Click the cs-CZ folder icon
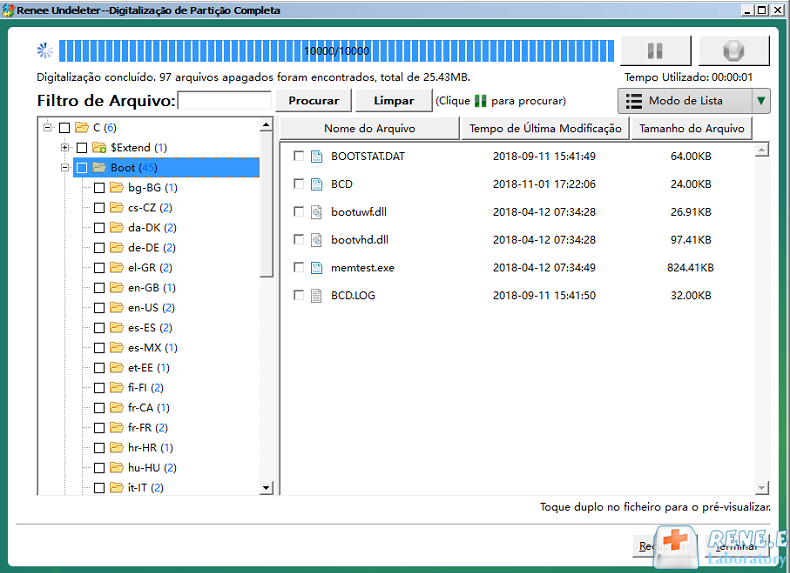 pos(117,207)
